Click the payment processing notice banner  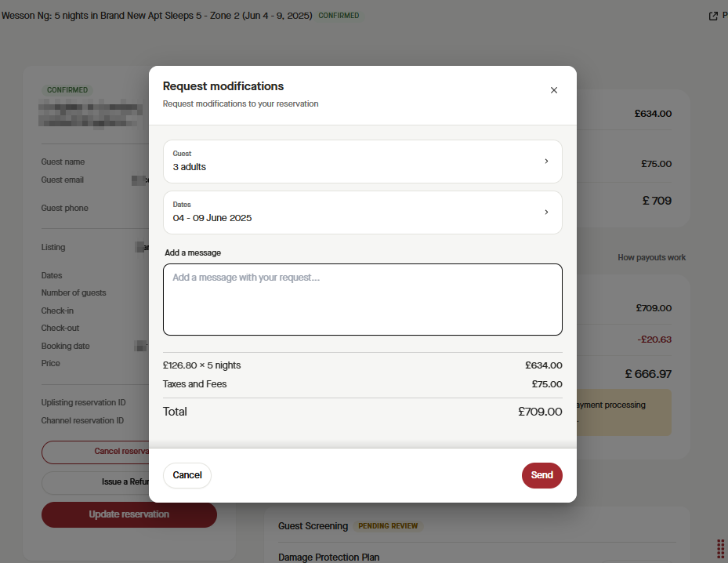tap(624, 412)
